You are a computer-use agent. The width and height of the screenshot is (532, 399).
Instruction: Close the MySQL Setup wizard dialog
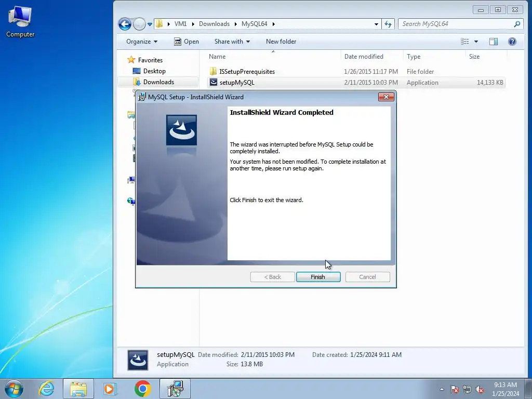[x=386, y=97]
